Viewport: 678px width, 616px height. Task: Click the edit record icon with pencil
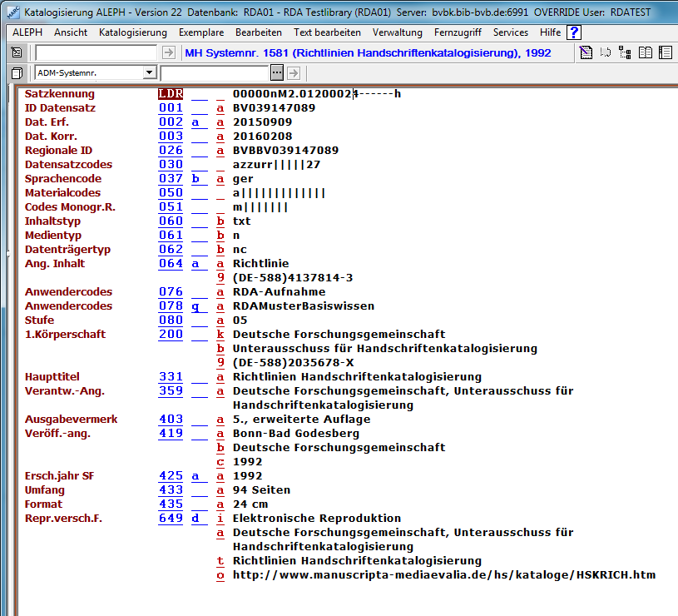tap(586, 52)
